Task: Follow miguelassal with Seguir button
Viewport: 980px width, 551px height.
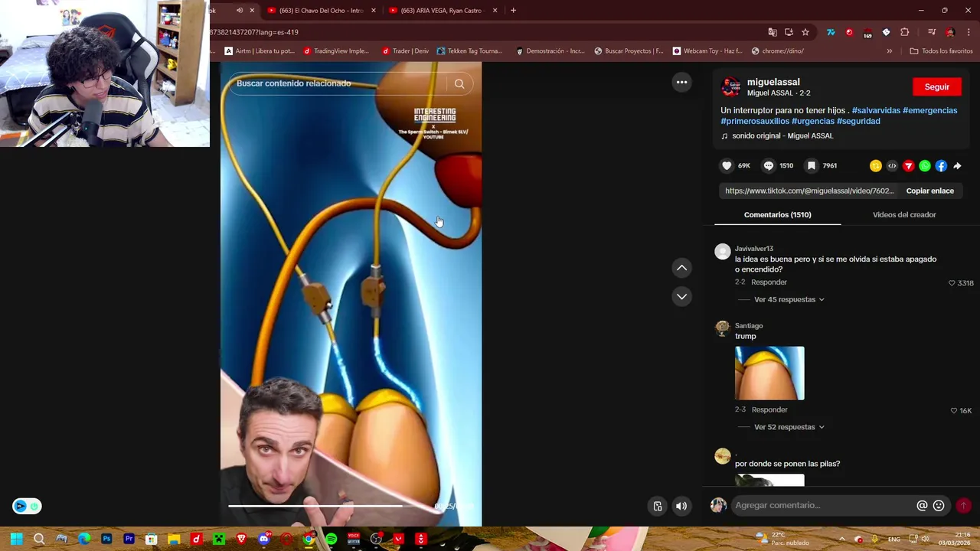Action: [936, 86]
